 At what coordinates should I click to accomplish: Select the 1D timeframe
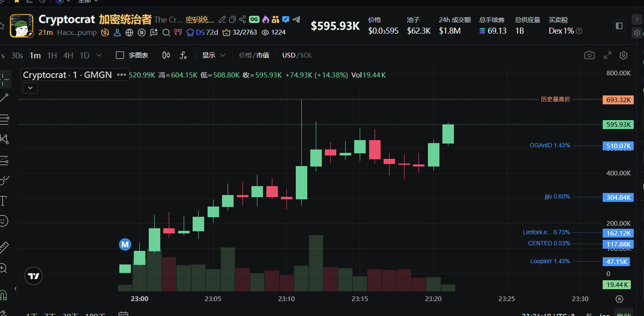[x=85, y=55]
